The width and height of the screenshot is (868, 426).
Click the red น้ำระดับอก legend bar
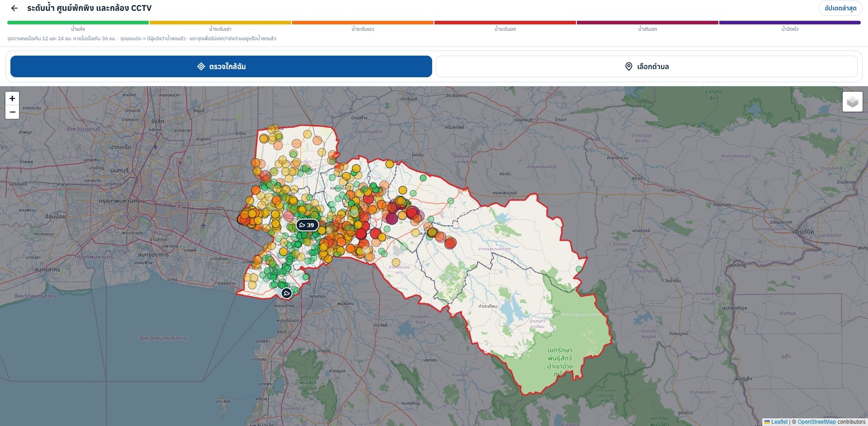(505, 22)
